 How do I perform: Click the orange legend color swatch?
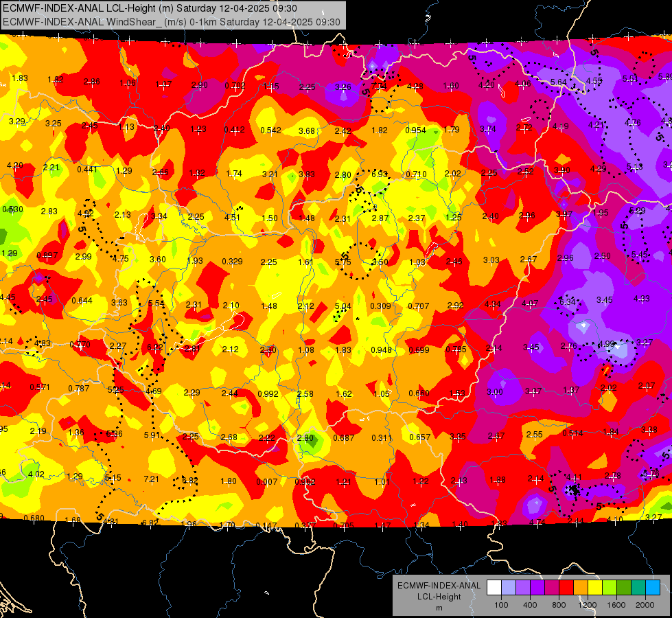click(x=581, y=587)
